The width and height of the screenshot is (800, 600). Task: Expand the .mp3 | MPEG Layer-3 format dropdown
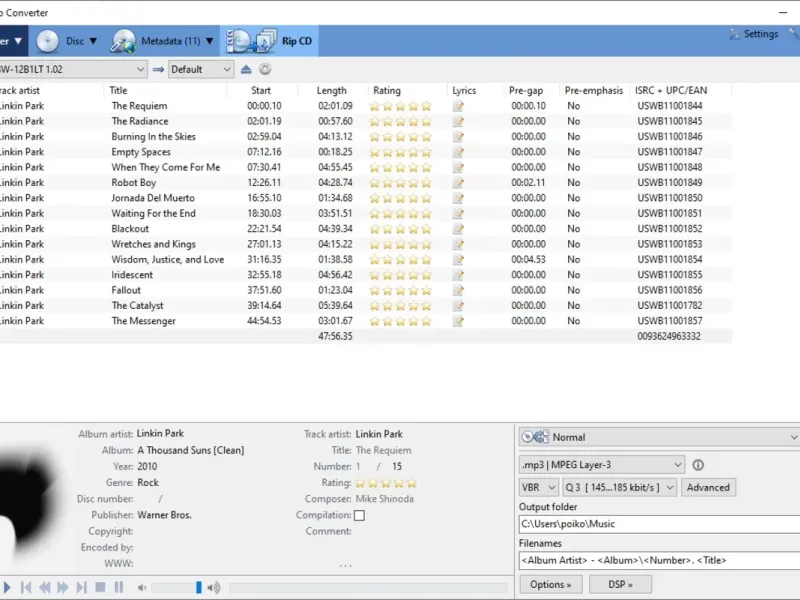602,465
